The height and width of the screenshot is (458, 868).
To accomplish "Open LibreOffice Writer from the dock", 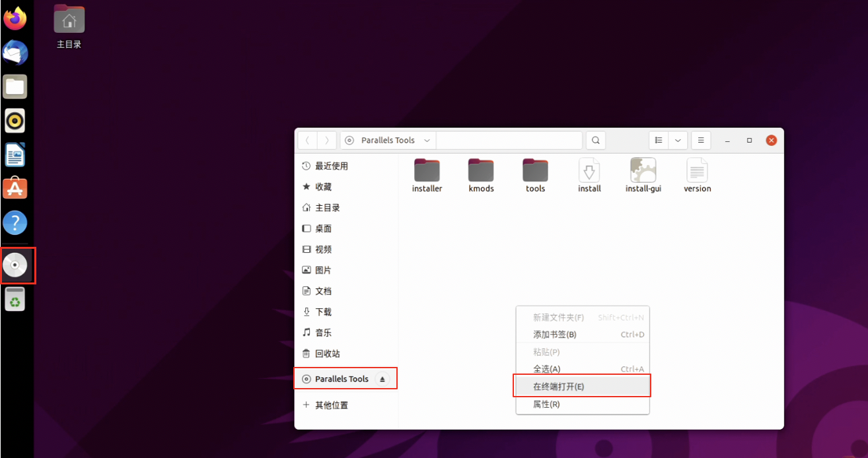I will (x=15, y=156).
